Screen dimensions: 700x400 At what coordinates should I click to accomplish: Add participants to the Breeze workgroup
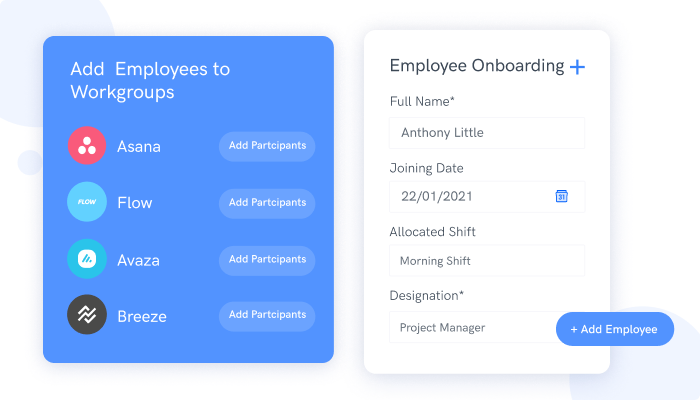tap(267, 316)
